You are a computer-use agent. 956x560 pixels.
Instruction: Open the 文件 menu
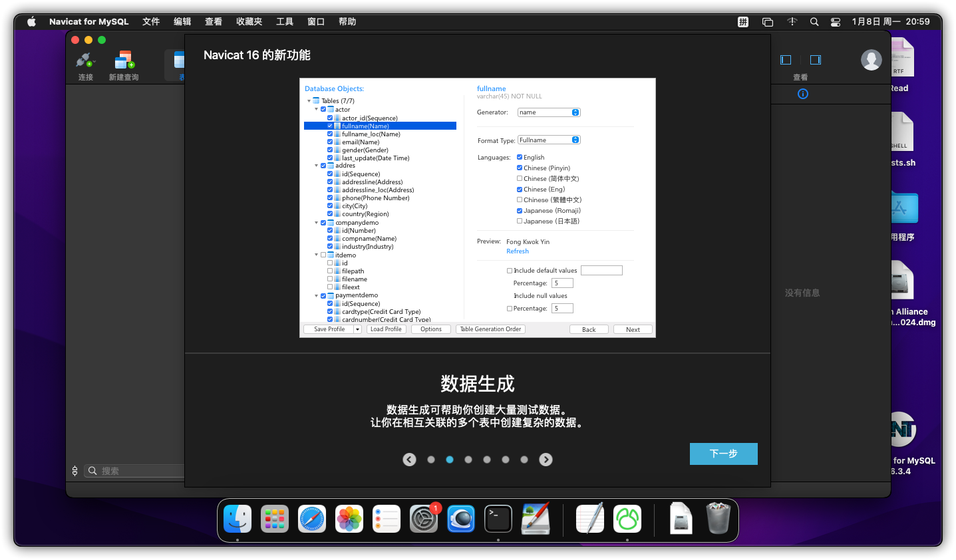pos(151,21)
